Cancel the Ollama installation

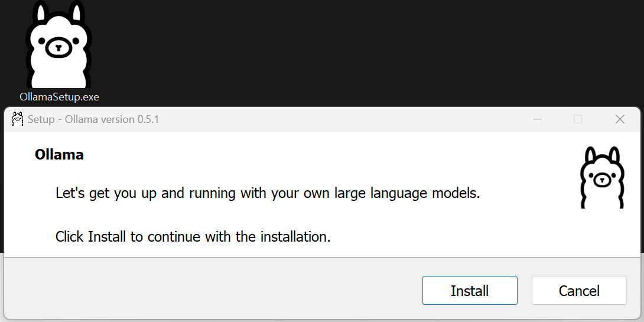tap(579, 291)
